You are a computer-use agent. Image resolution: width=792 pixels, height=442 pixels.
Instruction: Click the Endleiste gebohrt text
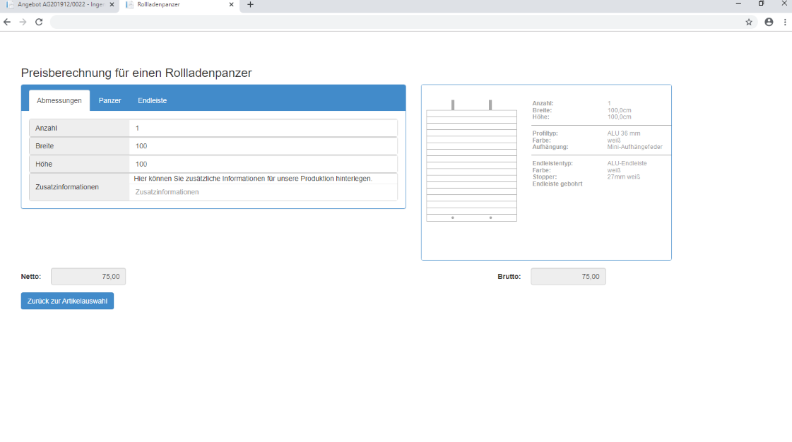[557, 184]
